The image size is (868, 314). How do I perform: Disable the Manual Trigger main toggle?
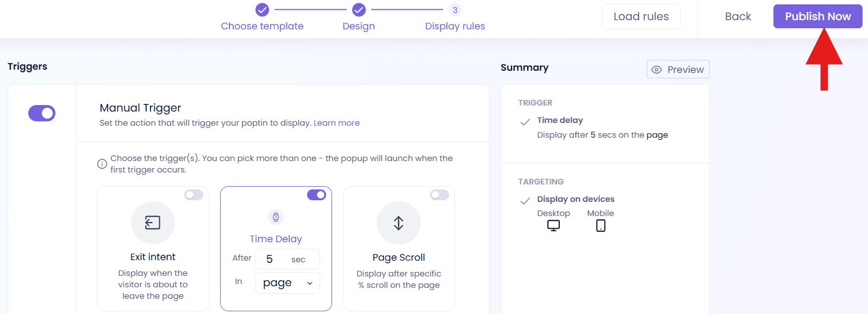click(42, 113)
